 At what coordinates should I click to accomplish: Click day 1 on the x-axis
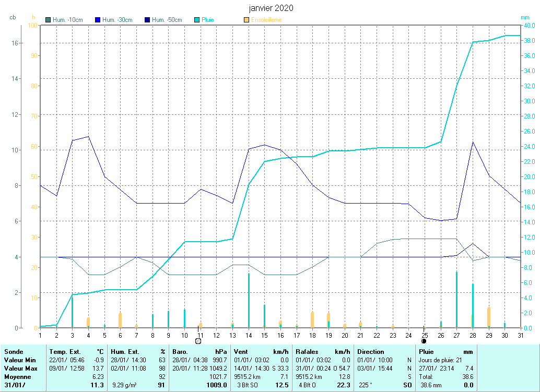[x=40, y=335]
